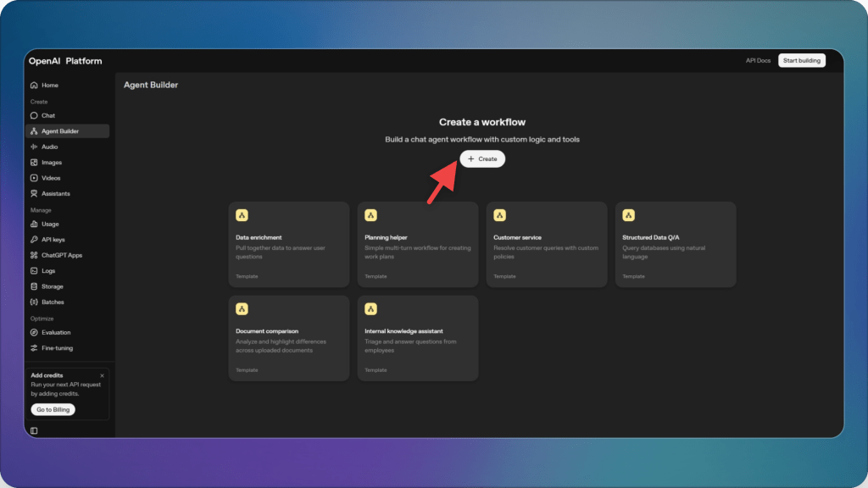The width and height of the screenshot is (868, 488).
Task: Navigate to Usage page label
Action: click(50, 224)
